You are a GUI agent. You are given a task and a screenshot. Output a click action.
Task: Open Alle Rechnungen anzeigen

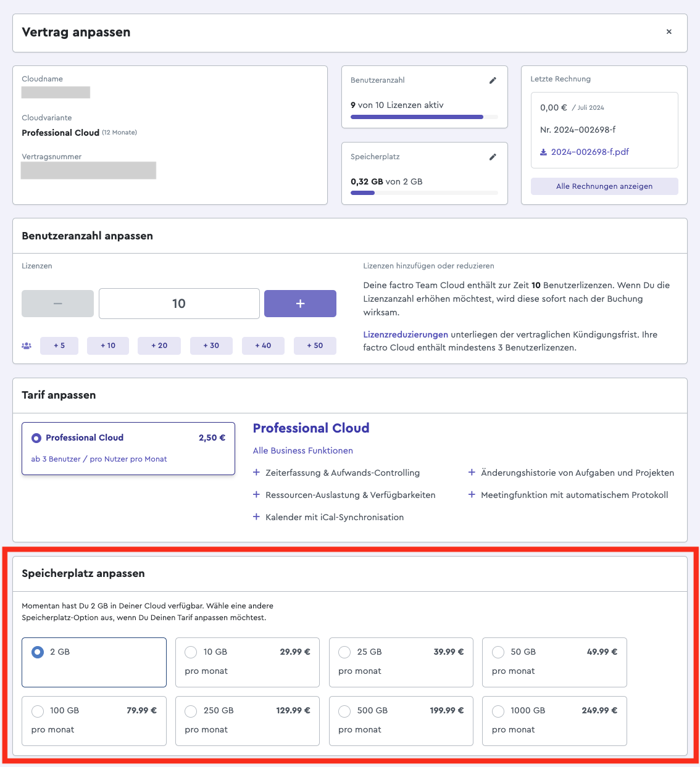pyautogui.click(x=604, y=186)
